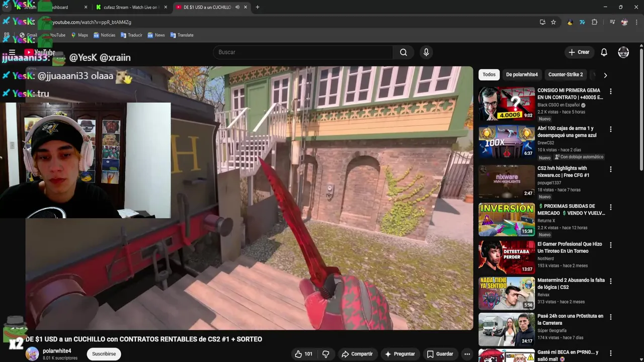Open Translate bookmark
Viewport: 644px width, 362px height.
[182, 35]
